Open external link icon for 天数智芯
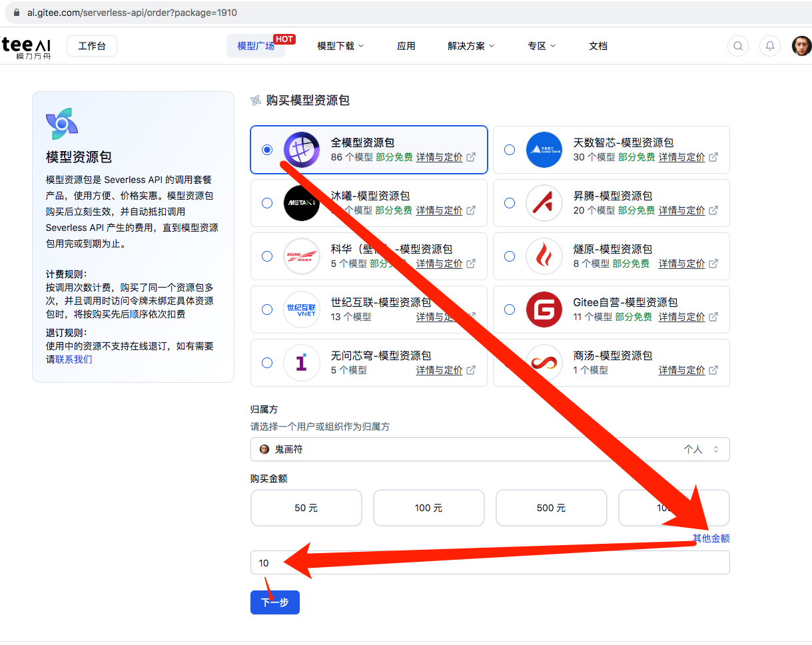The width and height of the screenshot is (812, 645). pos(713,157)
